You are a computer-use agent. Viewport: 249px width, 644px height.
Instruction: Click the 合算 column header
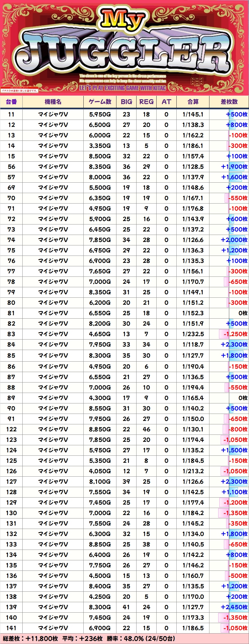[193, 102]
